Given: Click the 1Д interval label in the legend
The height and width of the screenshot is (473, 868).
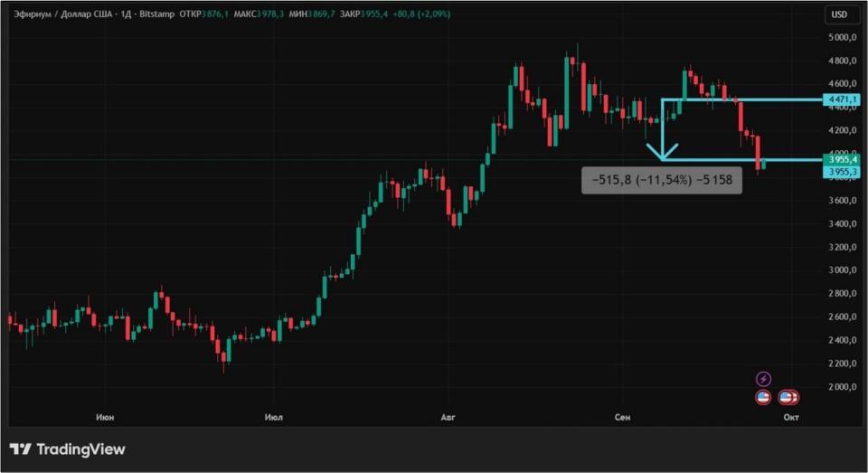Looking at the screenshot, I should [126, 14].
